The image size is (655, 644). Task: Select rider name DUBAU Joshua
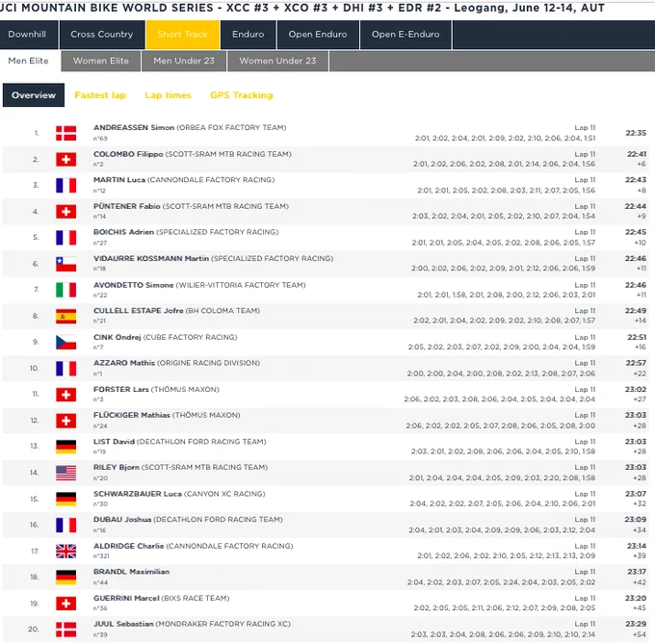coord(122,520)
